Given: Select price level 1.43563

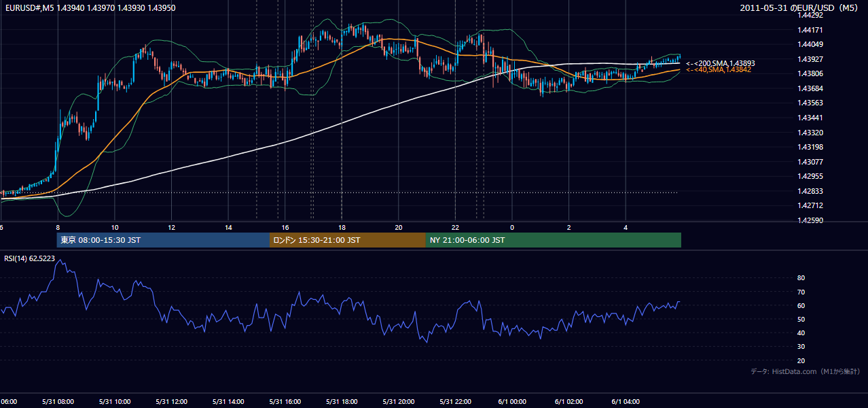Looking at the screenshot, I should (810, 103).
